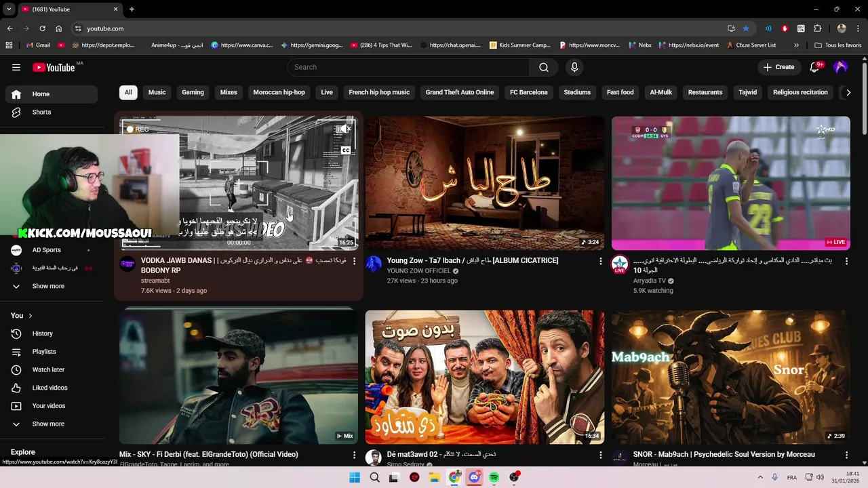Open options for VODKA JAWB DANAS video
This screenshot has width=868, height=488.
click(354, 261)
